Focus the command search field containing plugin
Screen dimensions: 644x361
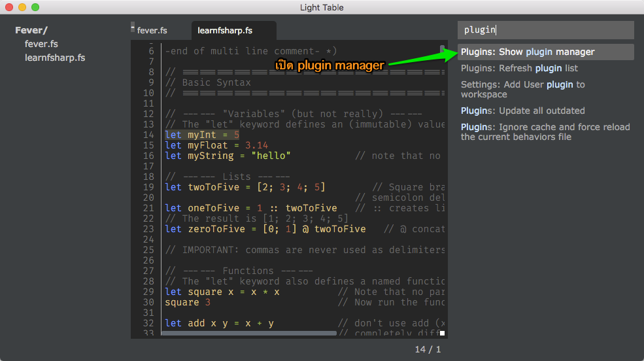[x=545, y=30]
